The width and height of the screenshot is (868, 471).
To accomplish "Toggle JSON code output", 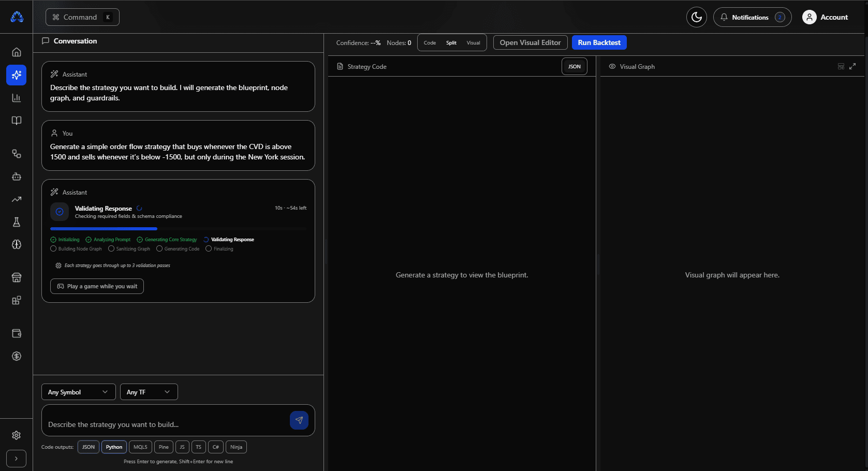I will [x=89, y=447].
